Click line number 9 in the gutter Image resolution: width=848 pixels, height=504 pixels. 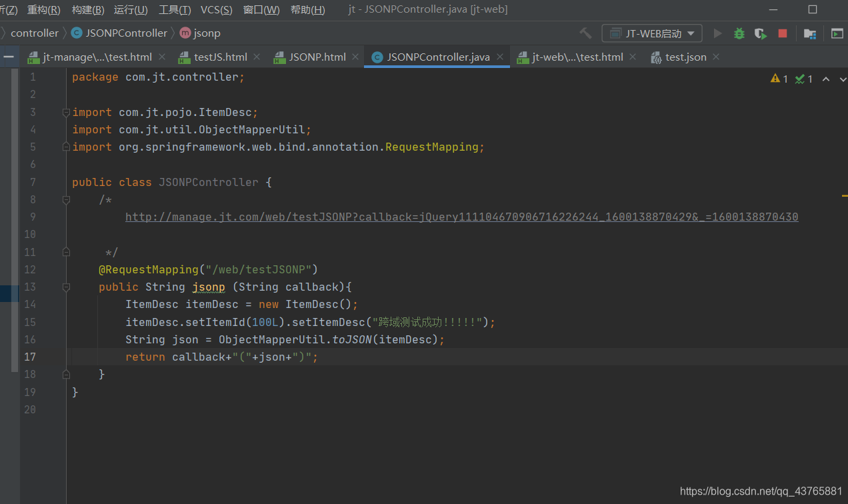coord(33,217)
